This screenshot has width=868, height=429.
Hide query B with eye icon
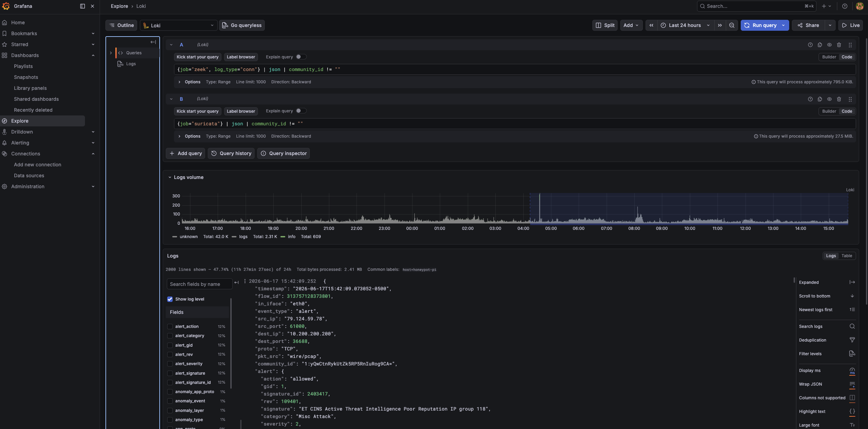point(829,99)
